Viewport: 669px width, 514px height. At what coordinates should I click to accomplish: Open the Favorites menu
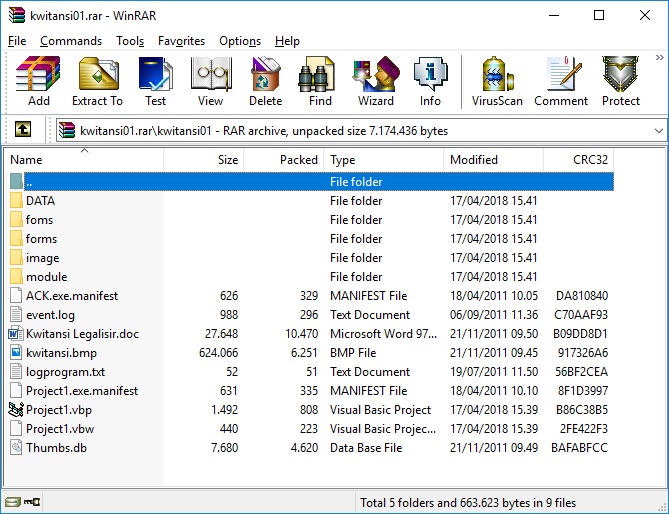click(x=181, y=41)
